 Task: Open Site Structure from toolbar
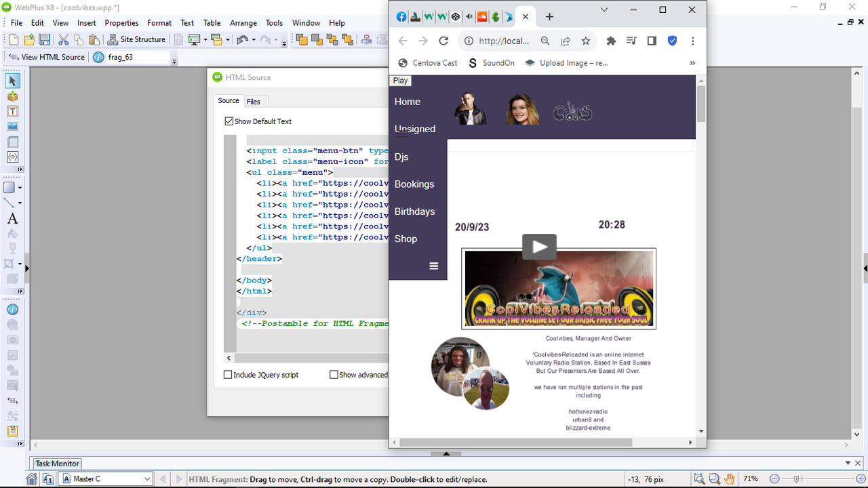point(136,39)
